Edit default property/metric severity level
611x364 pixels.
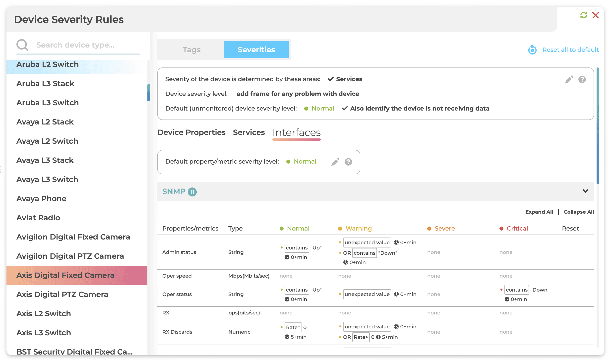tap(335, 162)
